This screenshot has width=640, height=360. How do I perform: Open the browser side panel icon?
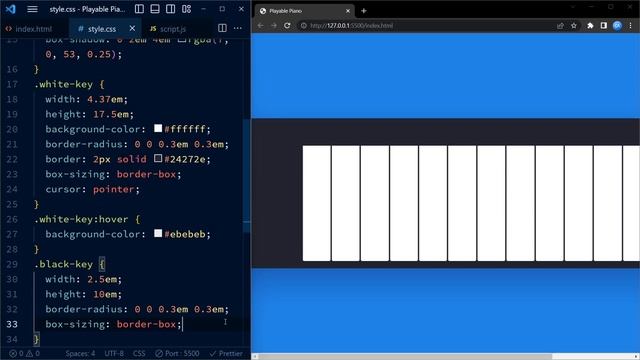point(604,25)
